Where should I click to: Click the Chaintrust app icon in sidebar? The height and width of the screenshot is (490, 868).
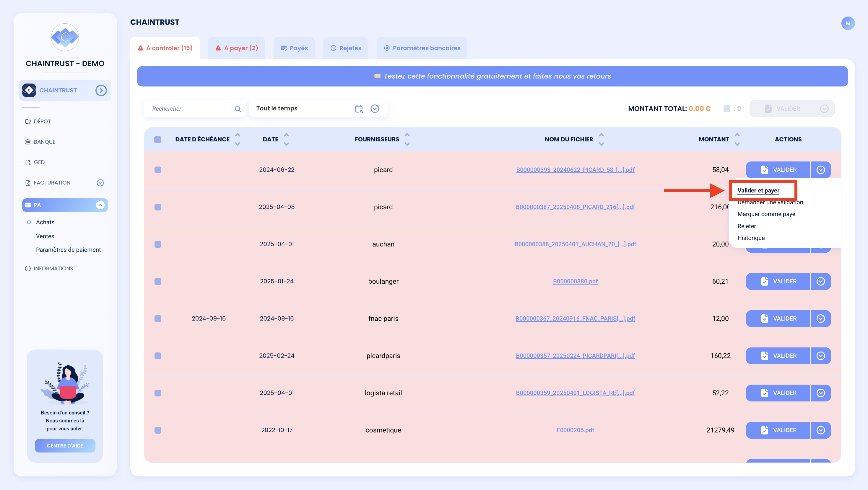pos(29,90)
